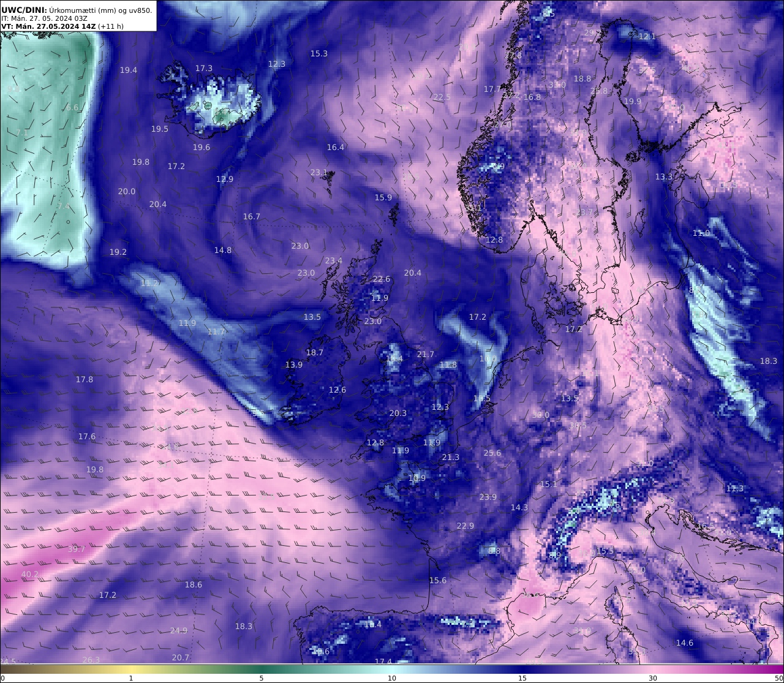Click the 21.7 value over northeast England
Screen dimensions: 784x683
tap(426, 355)
